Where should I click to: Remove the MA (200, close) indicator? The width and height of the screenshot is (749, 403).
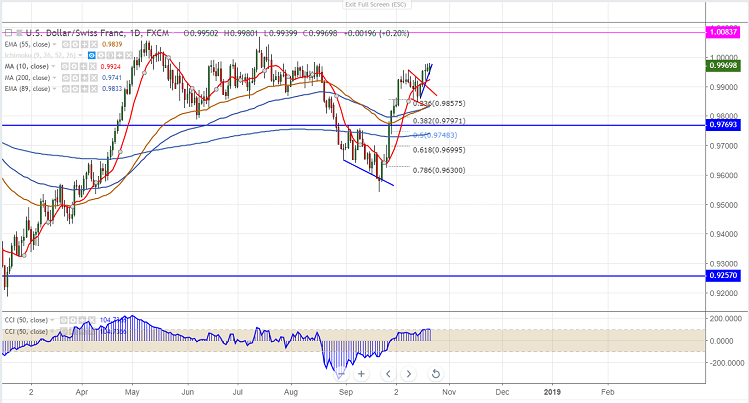(94, 78)
